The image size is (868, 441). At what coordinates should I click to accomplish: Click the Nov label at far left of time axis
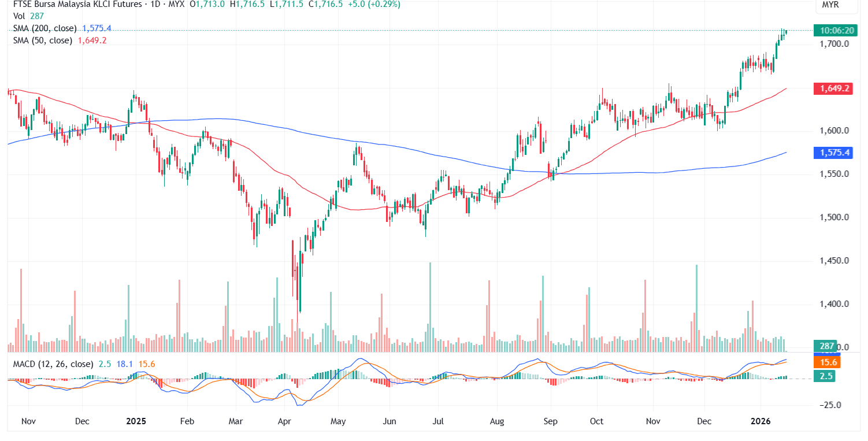[x=28, y=421]
